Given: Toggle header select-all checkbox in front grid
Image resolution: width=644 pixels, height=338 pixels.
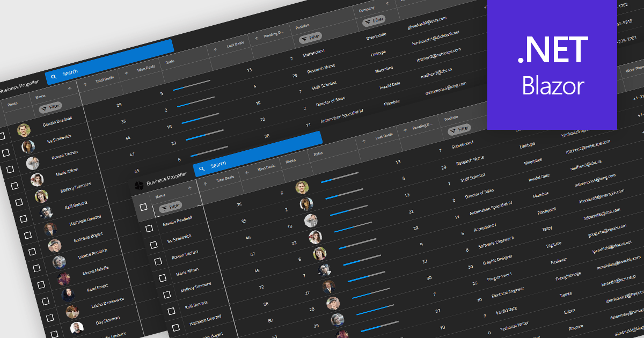Looking at the screenshot, I should [143, 207].
